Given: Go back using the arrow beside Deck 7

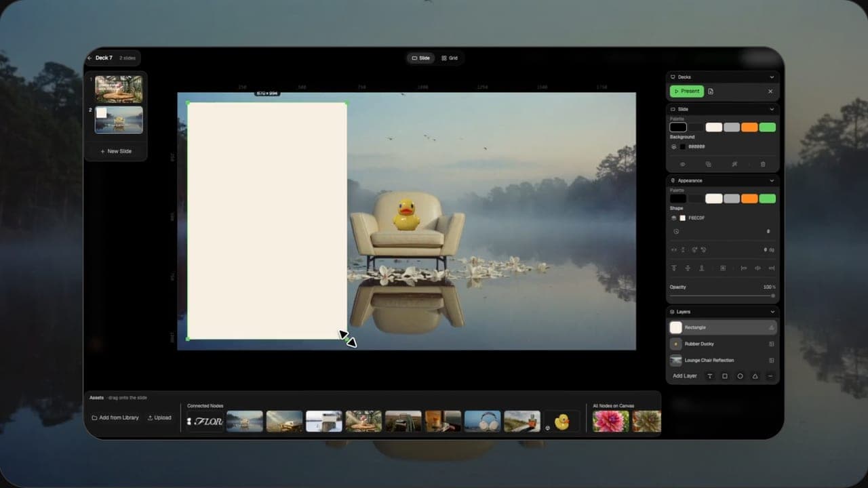Looking at the screenshot, I should click(x=90, y=58).
